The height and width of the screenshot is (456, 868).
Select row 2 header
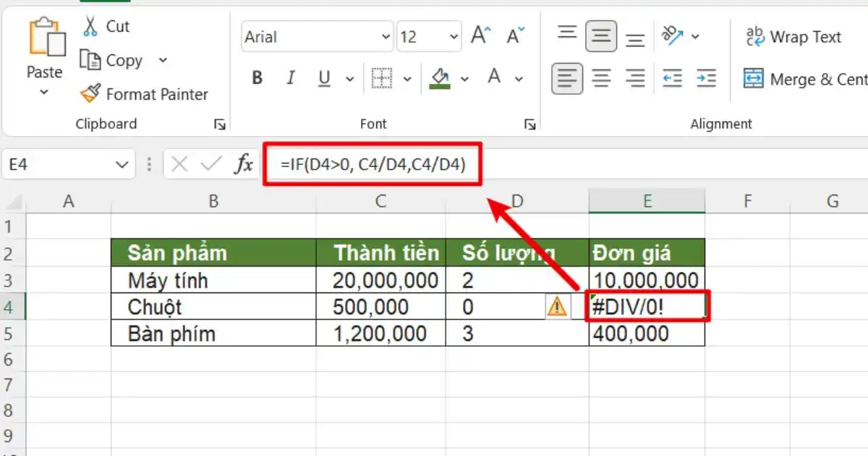tap(12, 253)
